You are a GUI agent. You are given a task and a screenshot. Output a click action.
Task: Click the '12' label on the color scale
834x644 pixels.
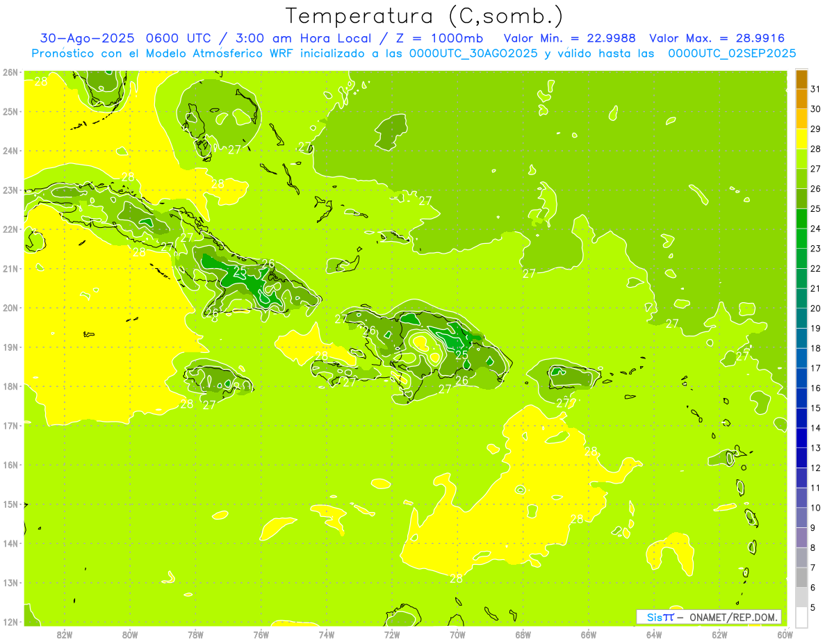click(816, 468)
